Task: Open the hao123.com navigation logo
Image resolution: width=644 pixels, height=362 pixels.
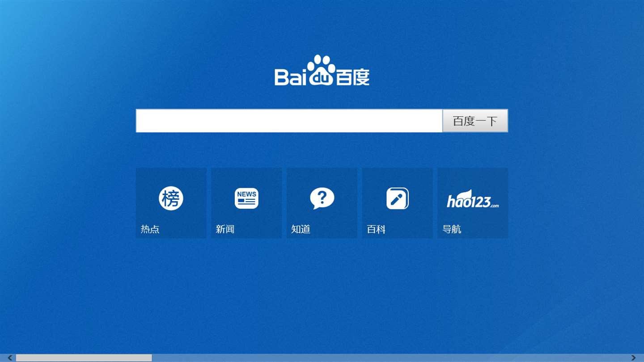Action: (x=473, y=199)
